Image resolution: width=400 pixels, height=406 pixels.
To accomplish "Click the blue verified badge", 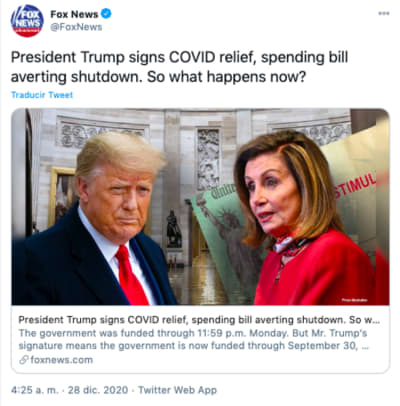I will pos(106,14).
